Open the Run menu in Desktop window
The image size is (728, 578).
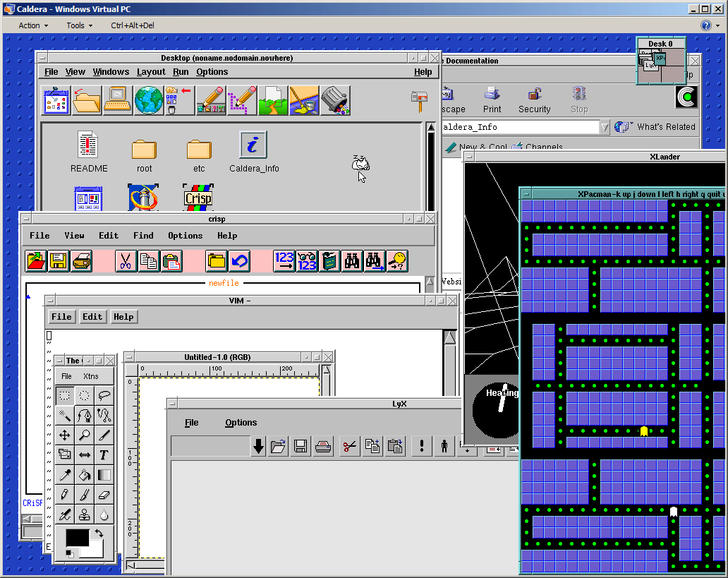181,72
